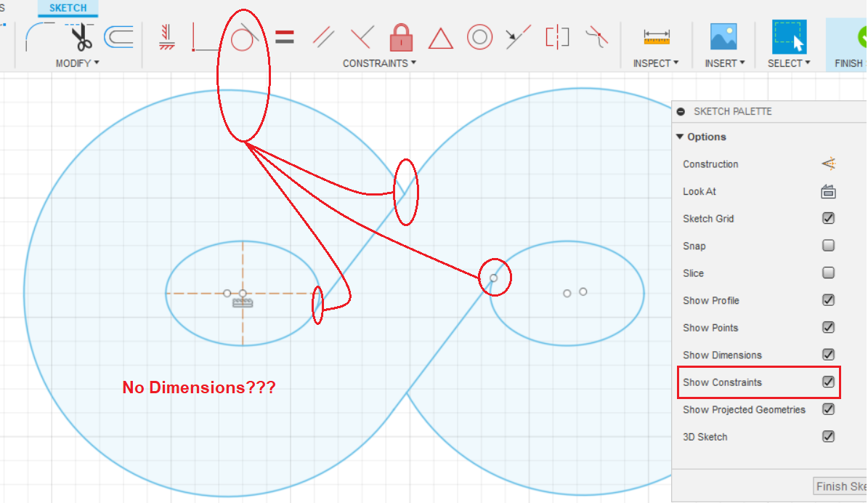This screenshot has width=868, height=503.
Task: Apply the Symmetry constraint
Action: click(x=557, y=37)
